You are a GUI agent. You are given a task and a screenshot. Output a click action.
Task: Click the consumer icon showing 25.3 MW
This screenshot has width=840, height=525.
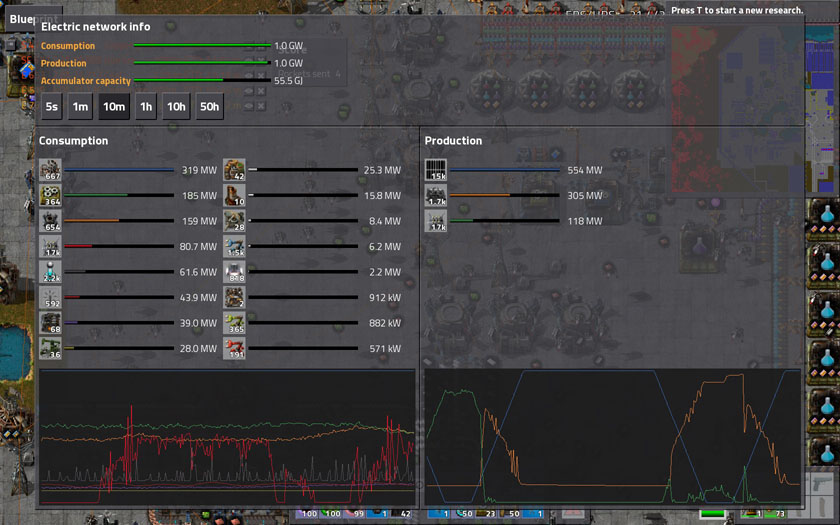[234, 170]
